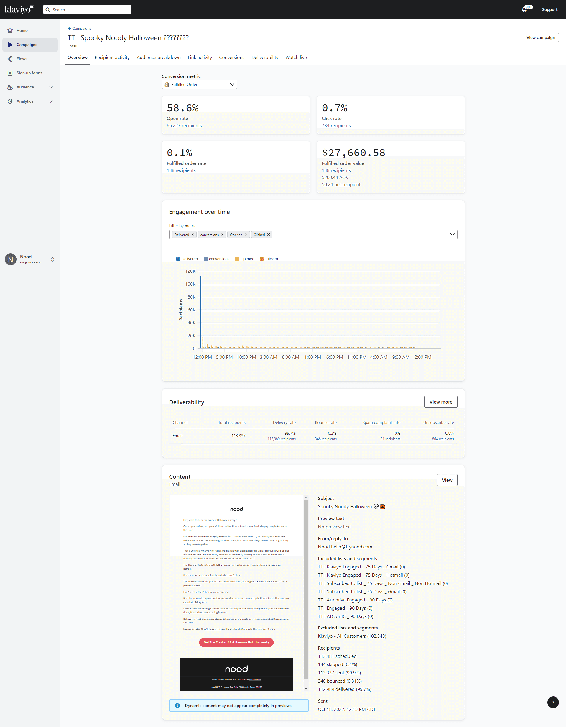Click the back arrow beside Campaigns
566x728 pixels.
point(69,29)
